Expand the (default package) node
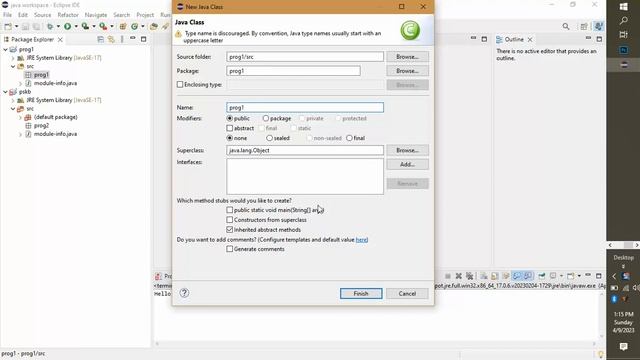Viewport: 640px width, 360px height. [20, 117]
